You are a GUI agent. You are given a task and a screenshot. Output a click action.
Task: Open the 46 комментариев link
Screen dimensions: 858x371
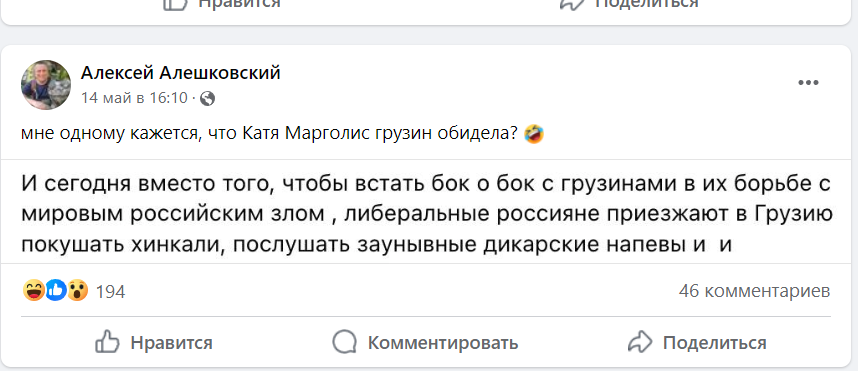coord(755,291)
